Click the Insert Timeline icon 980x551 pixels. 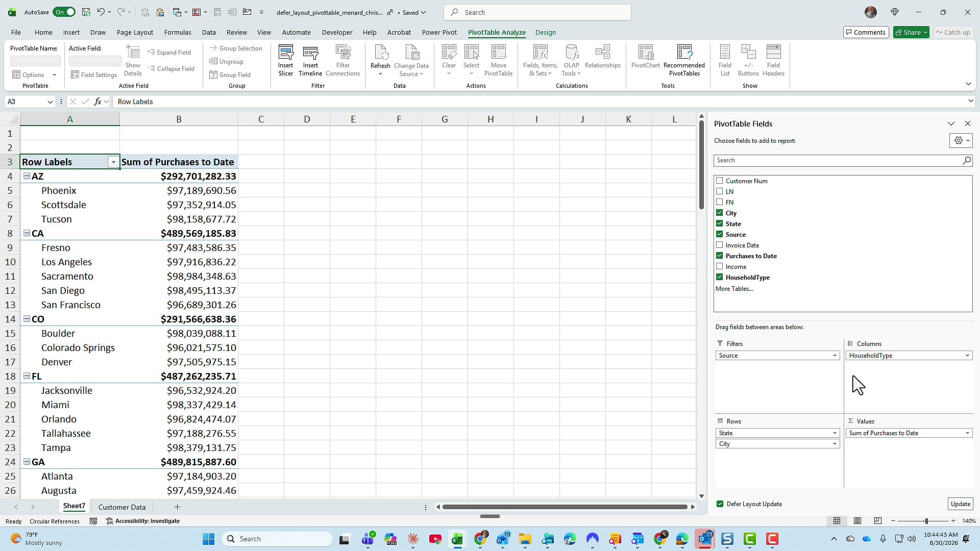tap(310, 60)
